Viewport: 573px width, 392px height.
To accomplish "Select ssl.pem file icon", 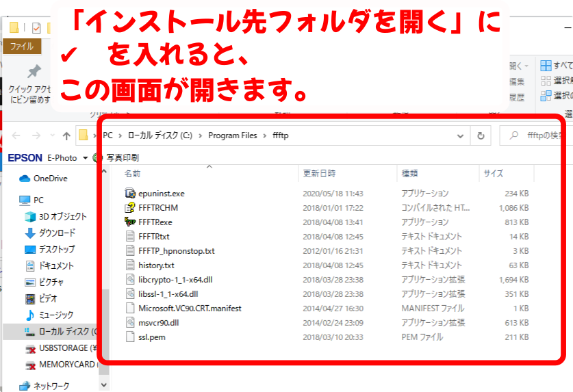I will click(130, 337).
